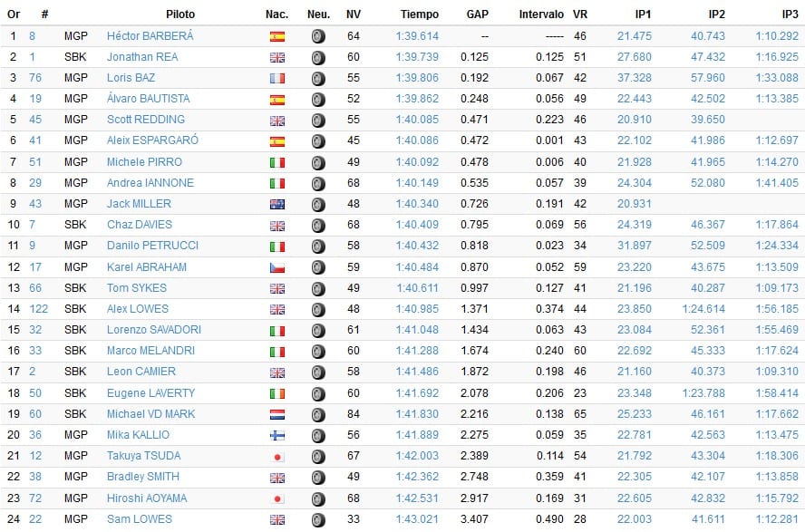Select Tom SYKES' lap time 1:40.611

[x=417, y=288]
